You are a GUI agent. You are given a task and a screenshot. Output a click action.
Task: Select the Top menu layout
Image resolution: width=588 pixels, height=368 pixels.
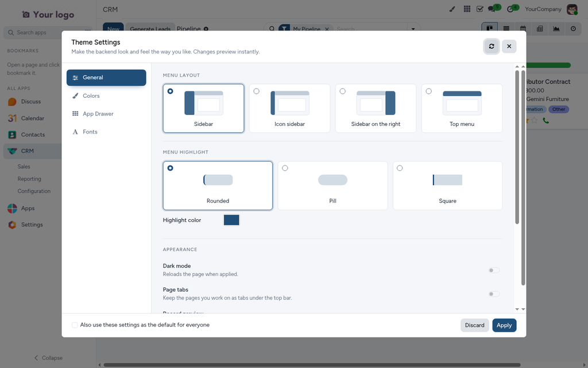[462, 108]
